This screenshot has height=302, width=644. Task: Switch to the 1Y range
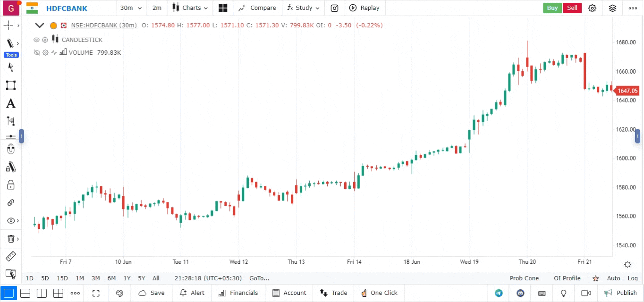[x=127, y=278]
